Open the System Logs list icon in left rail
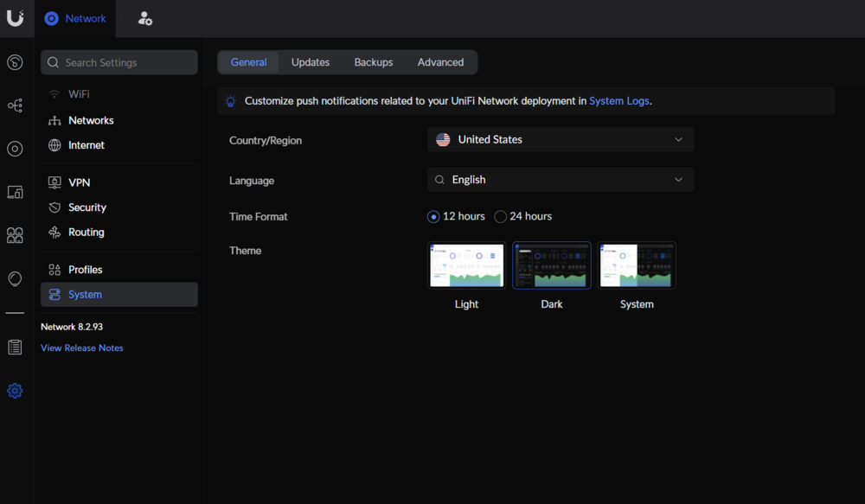Screen dimensions: 865x504 click(x=15, y=348)
